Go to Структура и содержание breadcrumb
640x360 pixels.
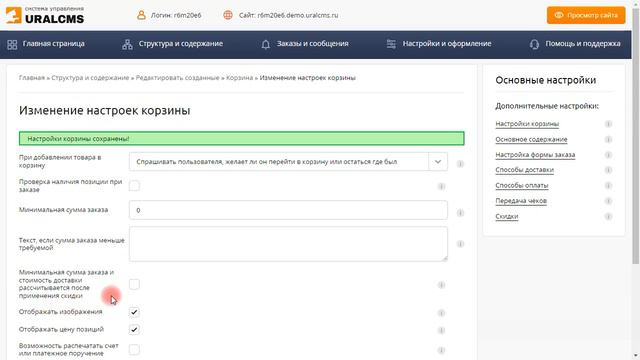tap(90, 78)
